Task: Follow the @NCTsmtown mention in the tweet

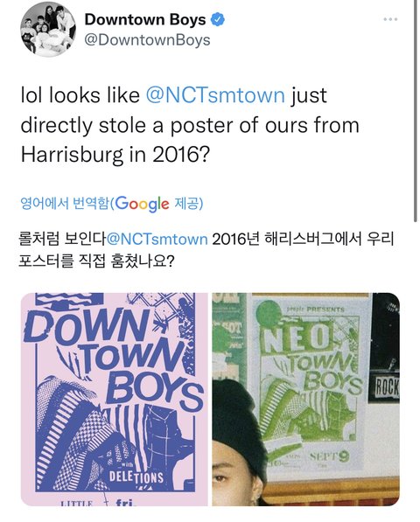Action: pyautogui.click(x=215, y=95)
